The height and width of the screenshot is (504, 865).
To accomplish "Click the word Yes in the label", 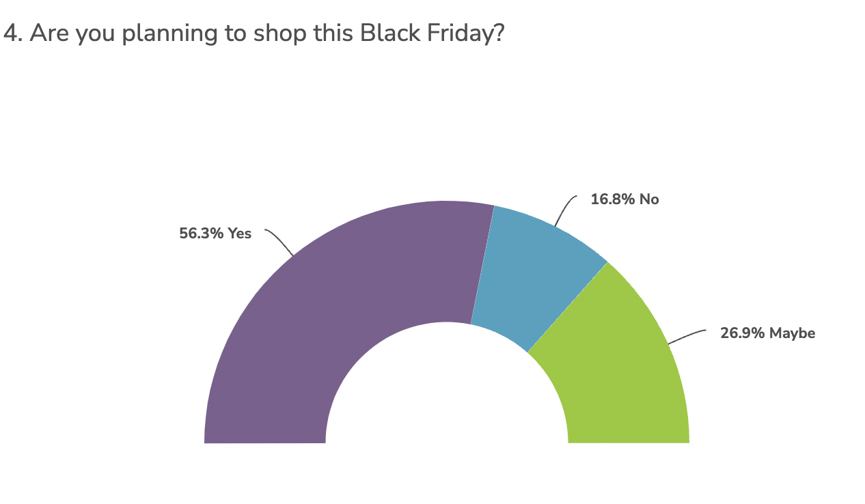I will pos(240,234).
